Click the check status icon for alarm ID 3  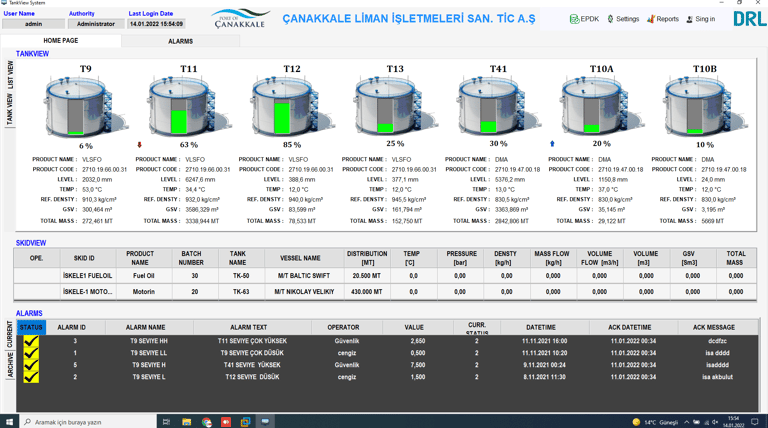(x=31, y=341)
